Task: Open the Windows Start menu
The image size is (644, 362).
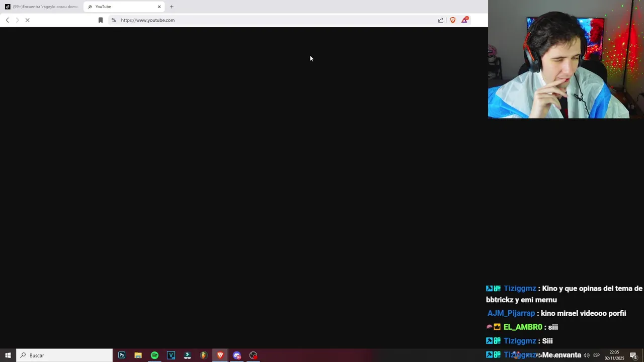Action: (x=8, y=355)
